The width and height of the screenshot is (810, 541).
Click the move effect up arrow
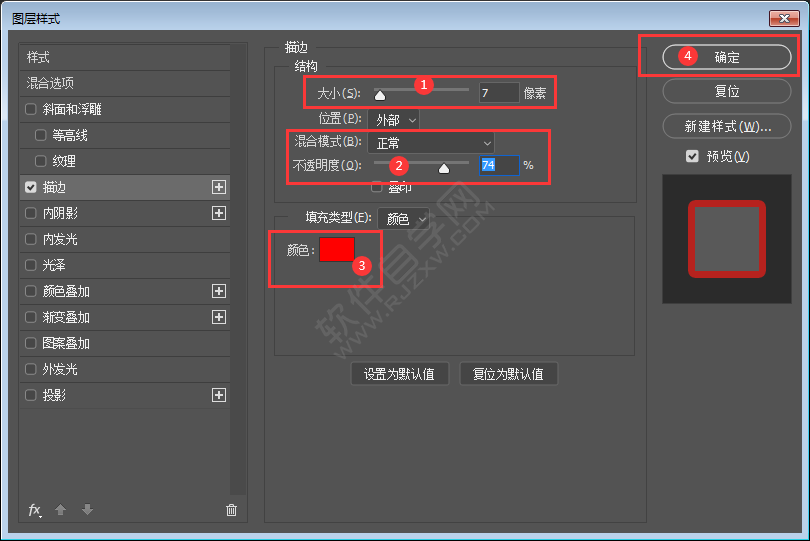[x=60, y=510]
